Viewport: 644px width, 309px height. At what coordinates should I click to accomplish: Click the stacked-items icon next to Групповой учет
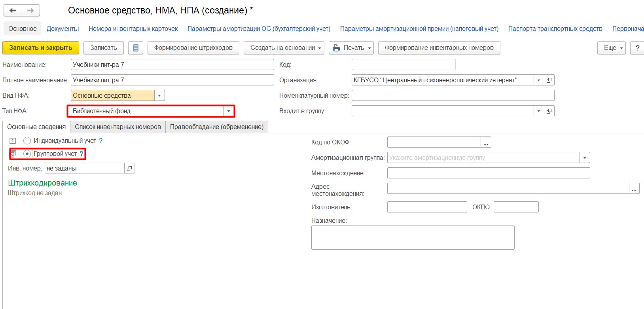pyautogui.click(x=13, y=154)
